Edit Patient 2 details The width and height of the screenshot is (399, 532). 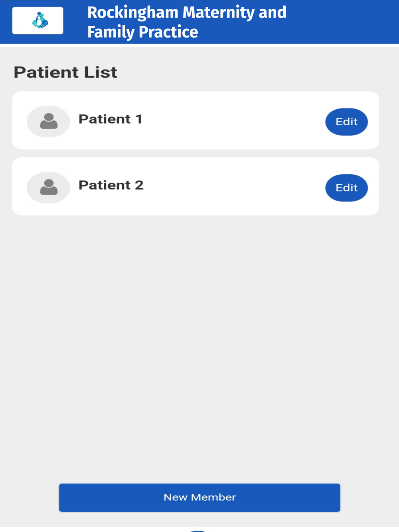pyautogui.click(x=346, y=188)
